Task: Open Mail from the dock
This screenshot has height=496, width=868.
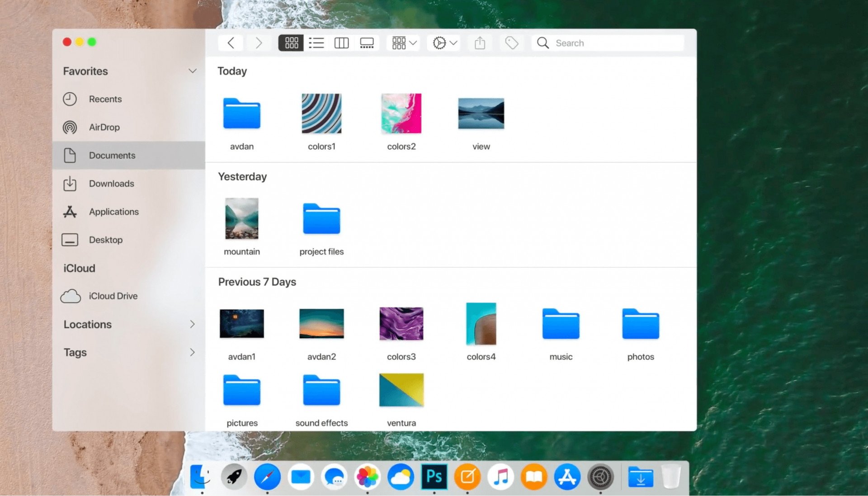Action: 301,477
